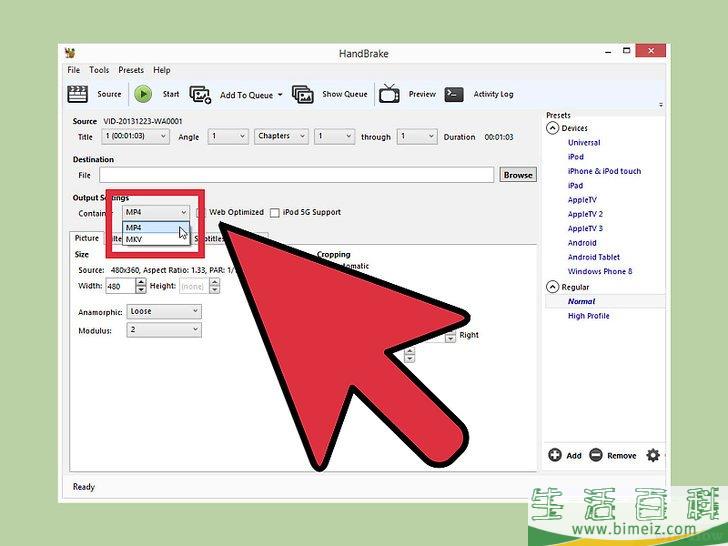Open the Tools menu
This screenshot has width=728, height=546.
point(99,70)
